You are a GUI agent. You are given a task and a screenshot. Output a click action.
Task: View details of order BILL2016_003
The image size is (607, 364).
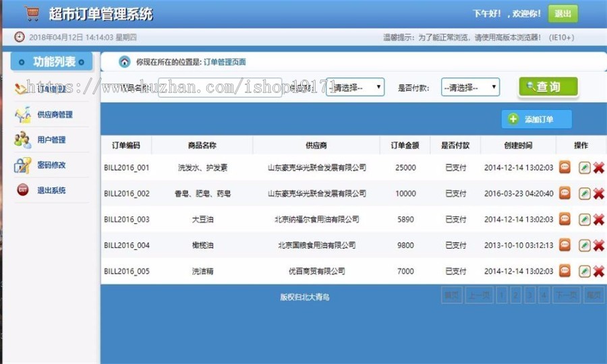[x=565, y=219]
